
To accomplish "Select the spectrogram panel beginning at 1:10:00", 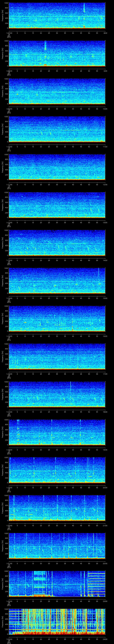I will click(x=57, y=129).
